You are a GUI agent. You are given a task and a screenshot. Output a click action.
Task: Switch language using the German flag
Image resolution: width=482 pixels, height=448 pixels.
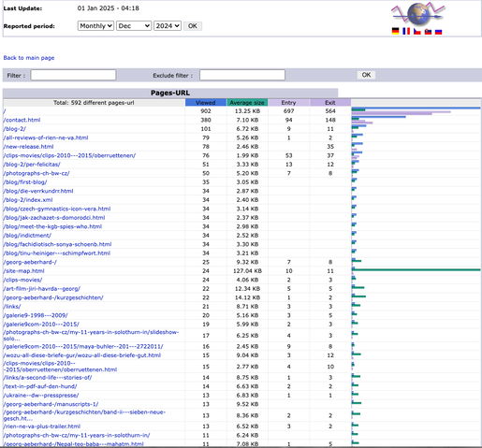(395, 31)
